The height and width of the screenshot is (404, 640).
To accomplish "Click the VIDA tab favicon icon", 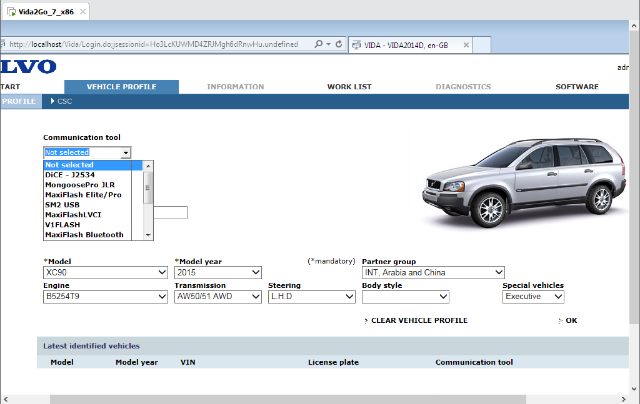I will coord(357,45).
